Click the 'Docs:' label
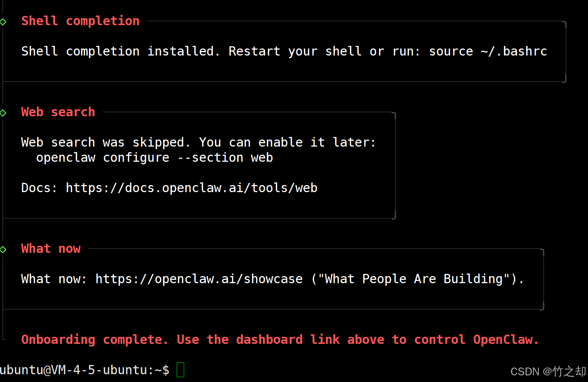Screen dimensions: 588x382 pyautogui.click(x=39, y=188)
